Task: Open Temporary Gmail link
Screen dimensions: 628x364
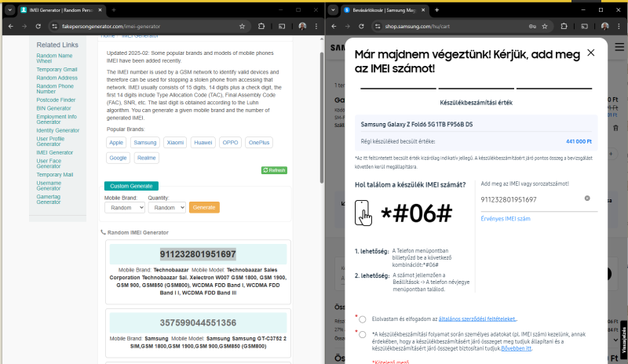Action: click(x=57, y=69)
